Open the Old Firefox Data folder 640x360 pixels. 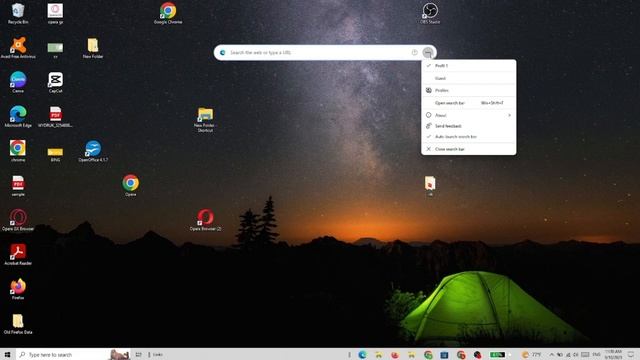18,324
